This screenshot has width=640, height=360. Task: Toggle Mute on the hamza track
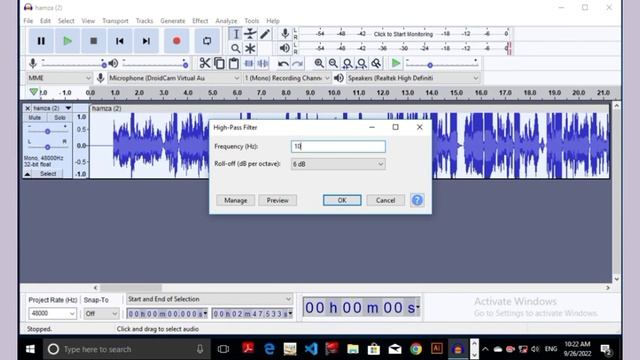tap(35, 118)
